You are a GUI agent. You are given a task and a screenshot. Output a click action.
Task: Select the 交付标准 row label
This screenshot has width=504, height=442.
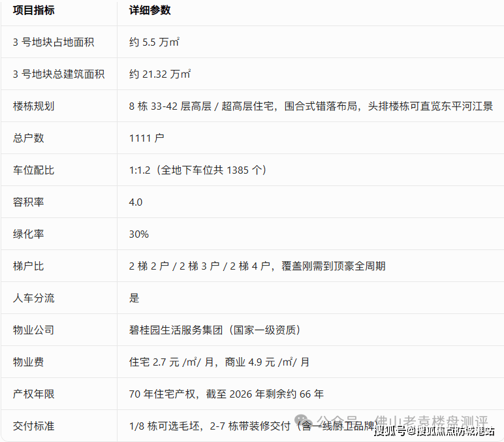coord(33,426)
